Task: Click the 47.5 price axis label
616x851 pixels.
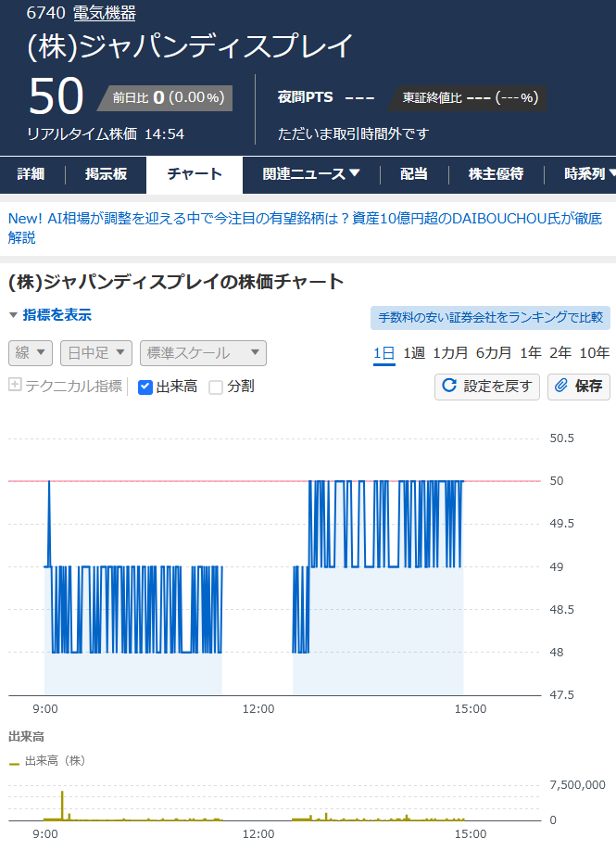Action: pyautogui.click(x=561, y=695)
